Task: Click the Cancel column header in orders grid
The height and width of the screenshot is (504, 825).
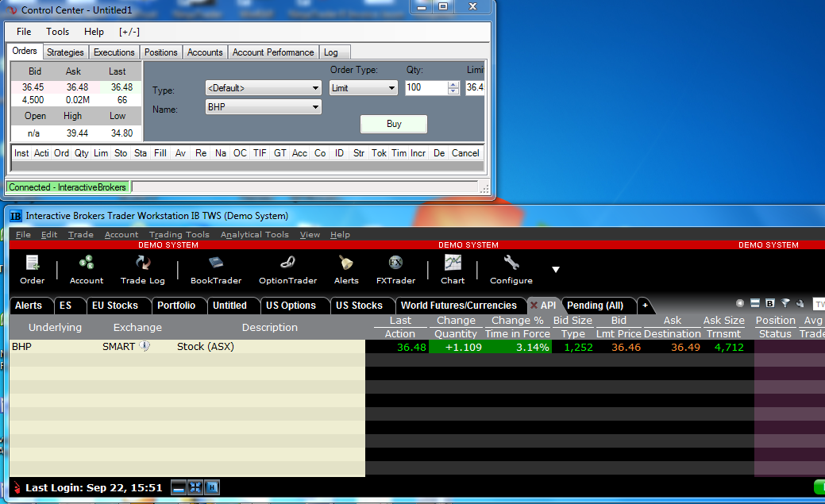Action: (x=465, y=153)
